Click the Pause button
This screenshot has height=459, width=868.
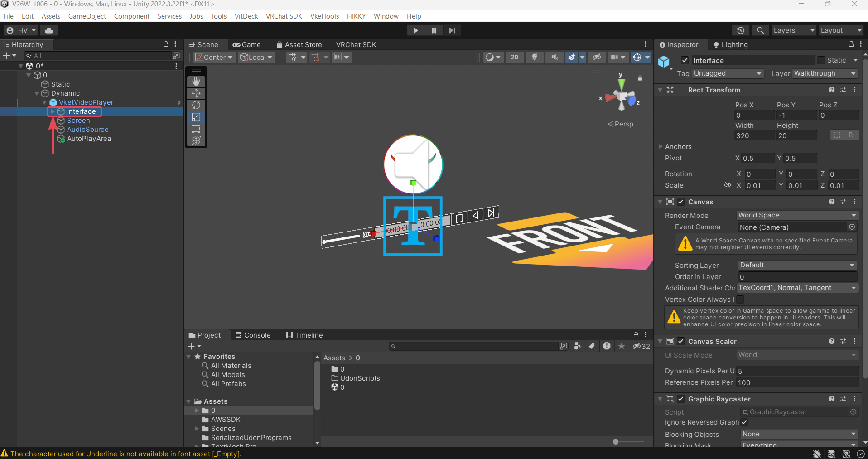[434, 30]
